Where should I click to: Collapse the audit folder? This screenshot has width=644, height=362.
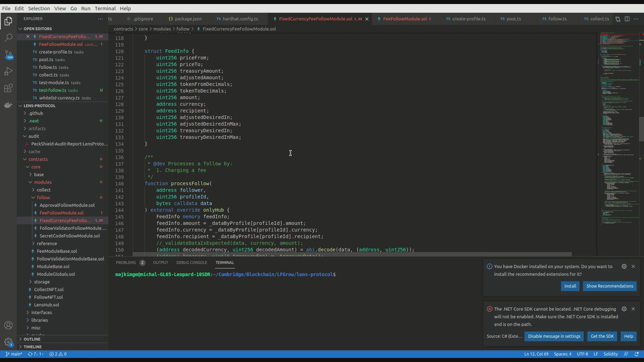coord(63,136)
